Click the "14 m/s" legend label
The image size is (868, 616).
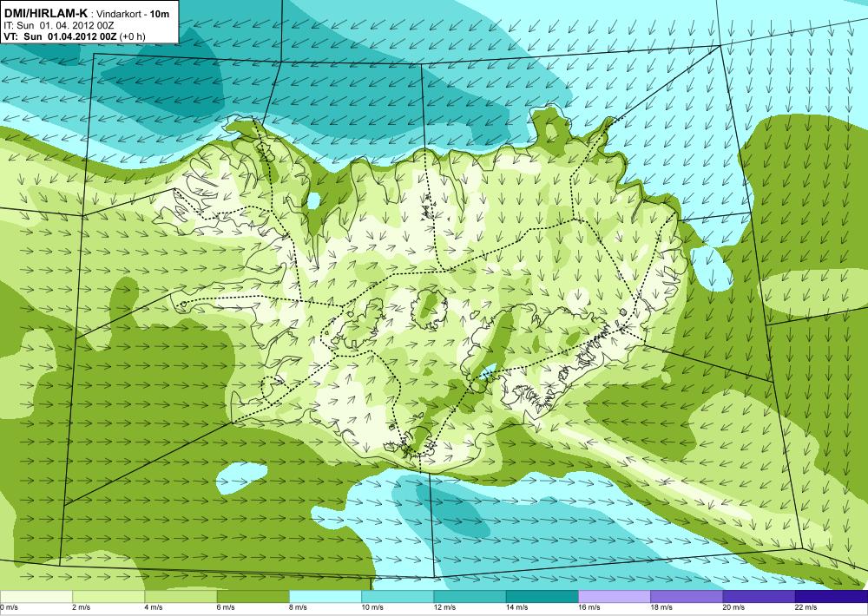(517, 607)
